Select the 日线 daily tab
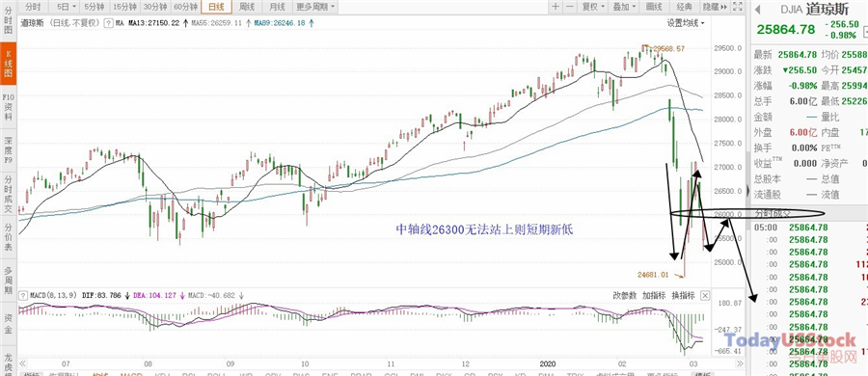 216,7
